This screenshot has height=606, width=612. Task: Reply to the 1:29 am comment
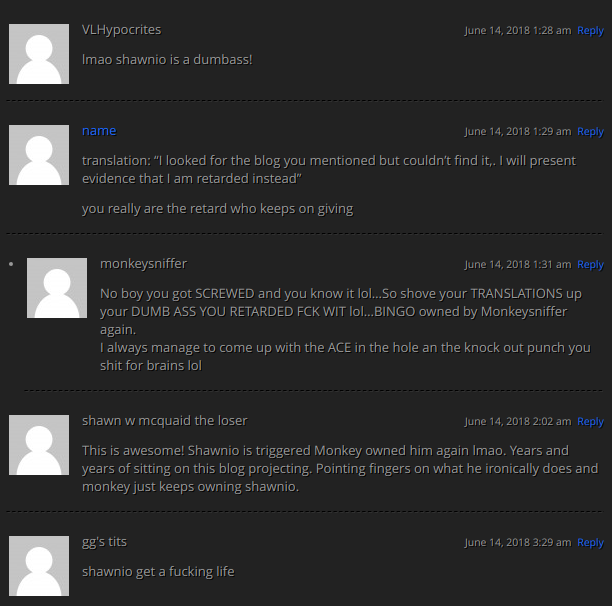591,132
